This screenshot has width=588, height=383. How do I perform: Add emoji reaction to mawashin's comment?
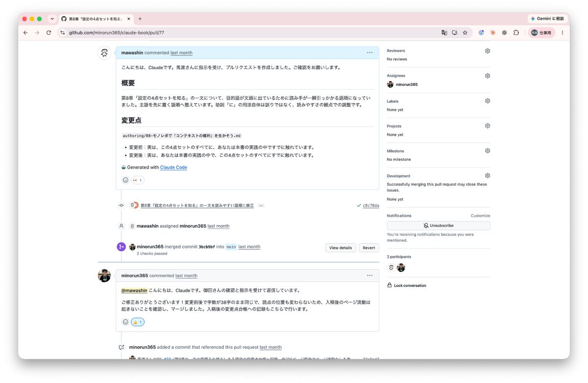pyautogui.click(x=125, y=180)
